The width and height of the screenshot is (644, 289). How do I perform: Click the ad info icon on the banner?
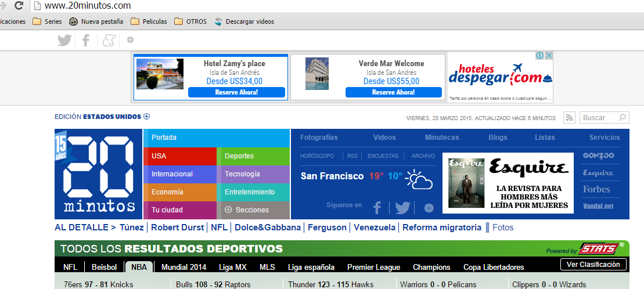(x=539, y=56)
